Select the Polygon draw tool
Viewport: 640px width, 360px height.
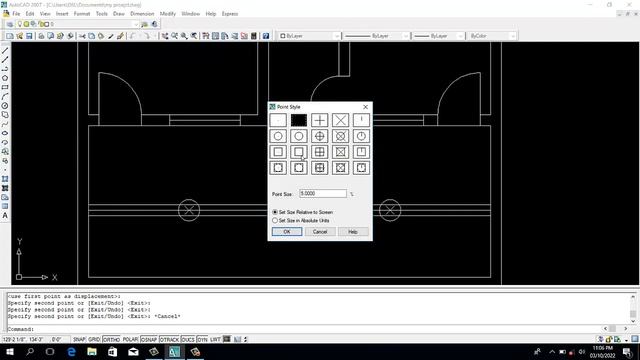pyautogui.click(x=5, y=78)
